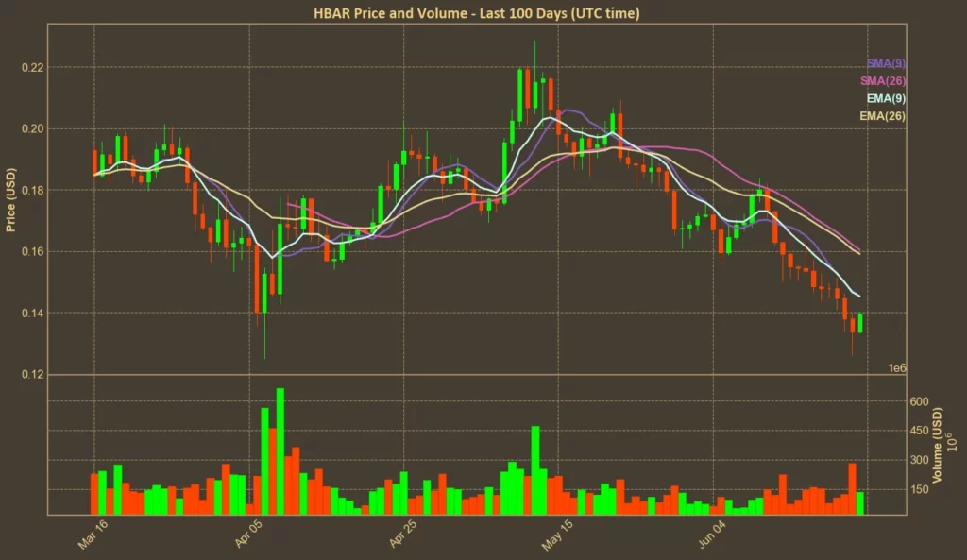Click the Mar 16 date label
Screen dimensions: 967x560
pos(93,535)
